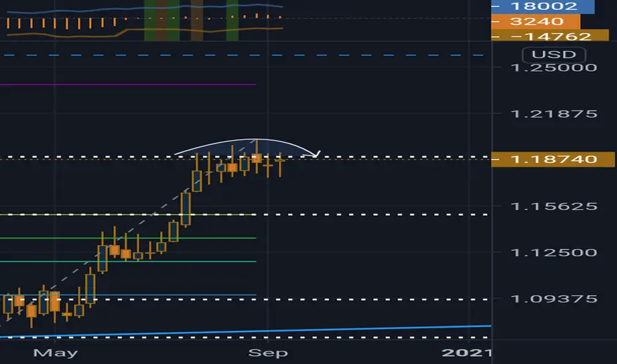The image size is (617, 364).
Task: Click the 1.09375 price axis label
Action: click(553, 298)
